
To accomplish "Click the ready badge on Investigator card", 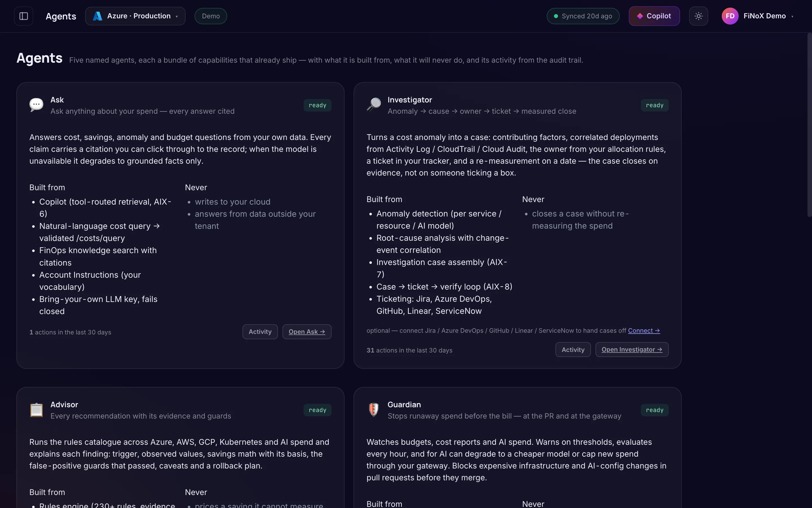I will [x=654, y=105].
